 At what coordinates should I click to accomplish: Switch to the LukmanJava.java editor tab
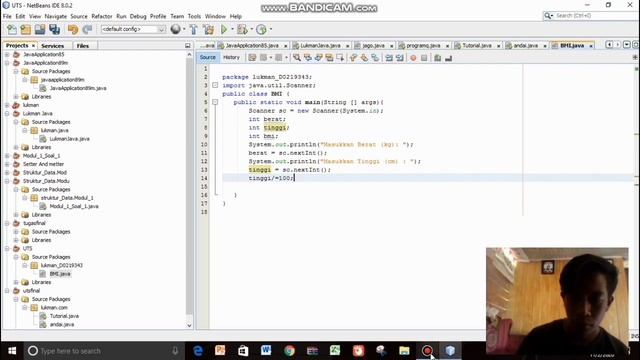point(320,46)
